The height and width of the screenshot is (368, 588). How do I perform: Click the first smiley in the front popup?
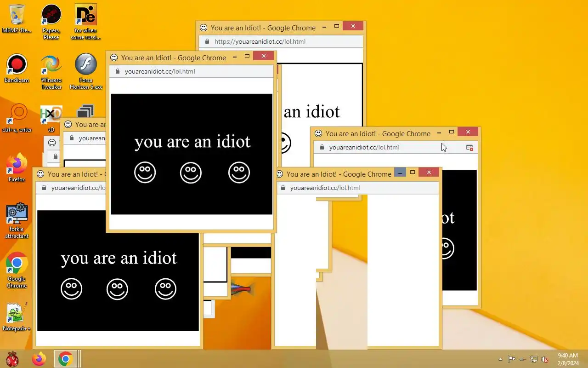[145, 172]
